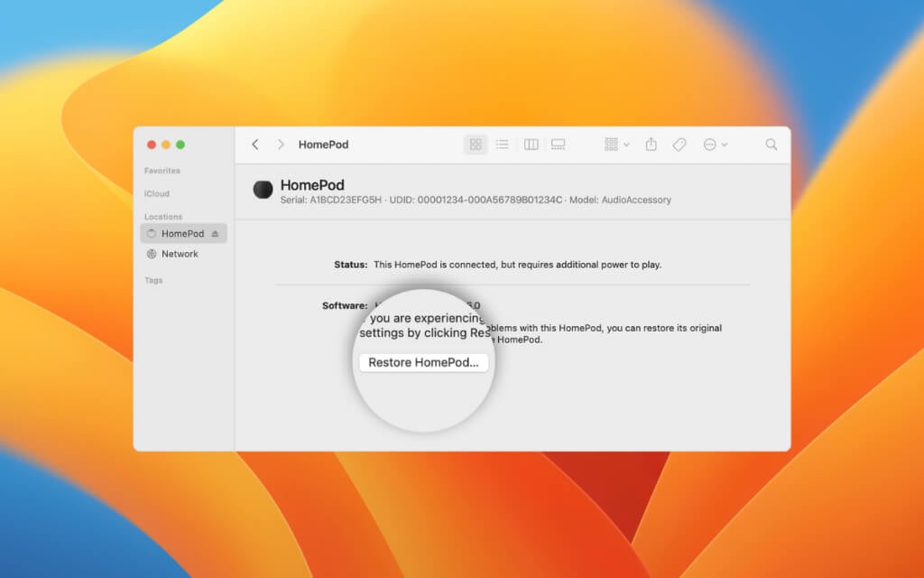Go back with the left chevron
This screenshot has width=924, height=578.
(x=255, y=144)
